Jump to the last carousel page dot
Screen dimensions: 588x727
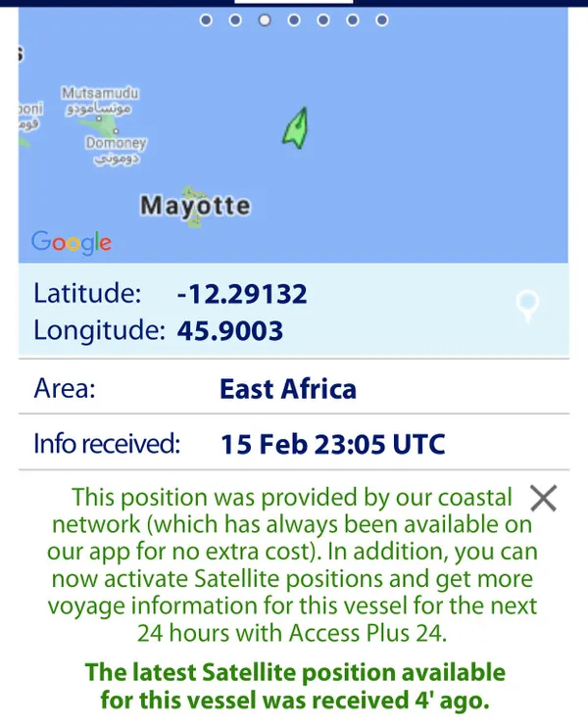click(x=382, y=21)
